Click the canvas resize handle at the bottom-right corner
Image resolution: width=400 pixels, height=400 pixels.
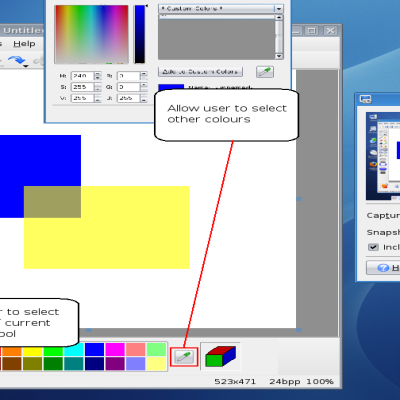click(x=299, y=330)
